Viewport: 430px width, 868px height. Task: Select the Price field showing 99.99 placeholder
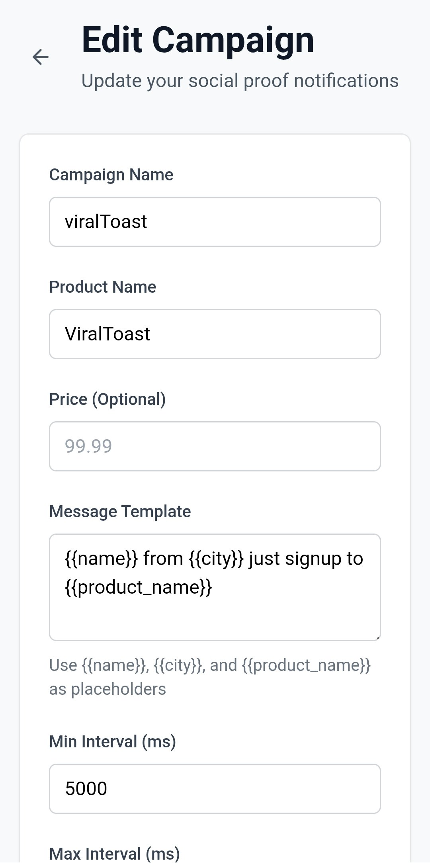point(215,446)
